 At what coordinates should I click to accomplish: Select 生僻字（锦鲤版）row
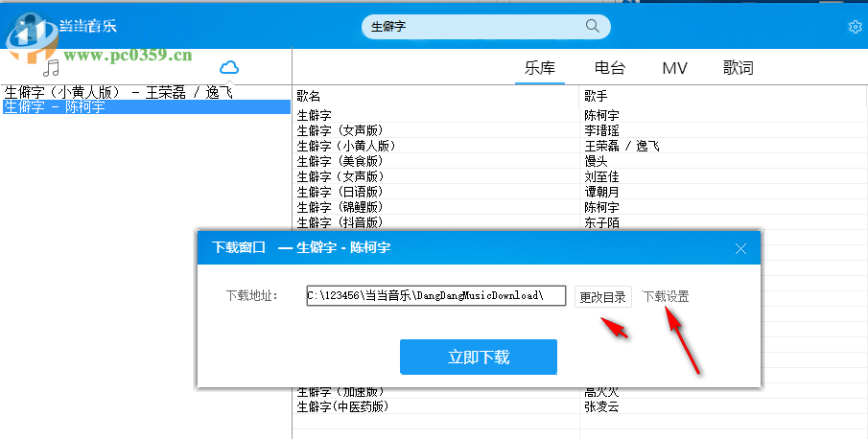tap(579, 207)
